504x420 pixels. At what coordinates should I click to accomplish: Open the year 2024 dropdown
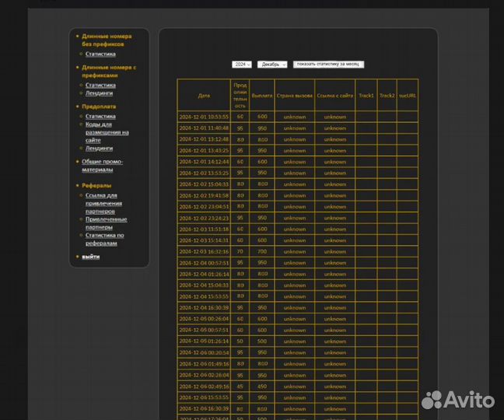241,65
